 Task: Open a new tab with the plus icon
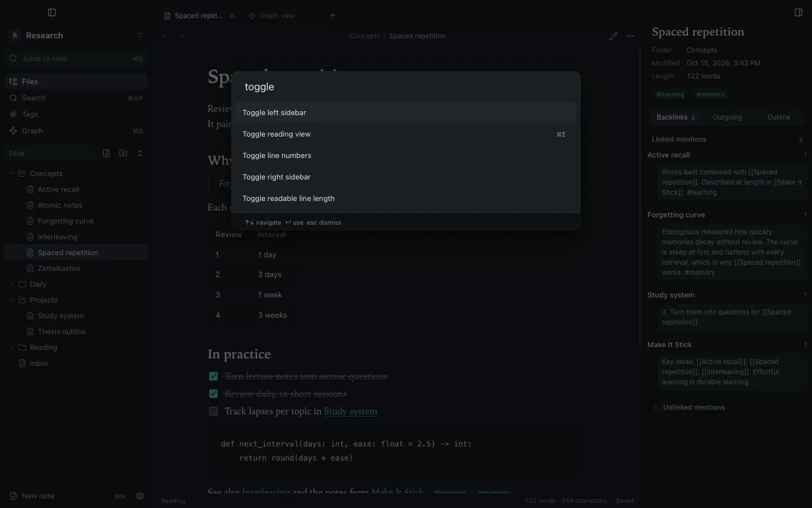[333, 15]
